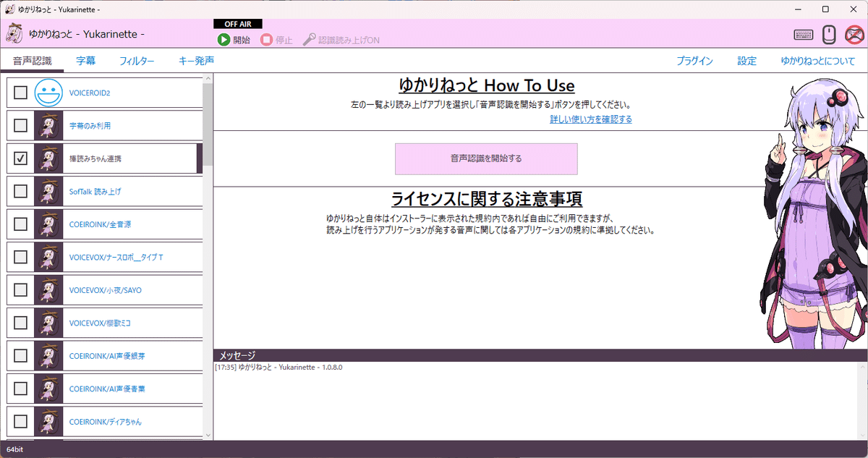
Task: Check the COEIROINK/ディアちゃん checkbox
Action: click(x=21, y=421)
